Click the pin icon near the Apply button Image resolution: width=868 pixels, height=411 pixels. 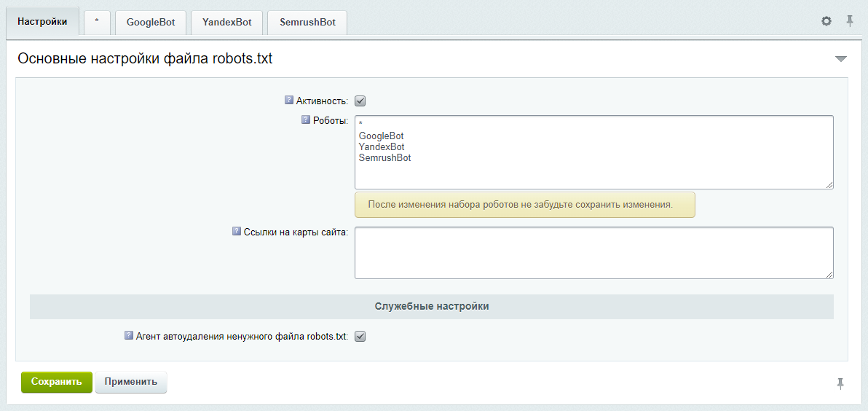click(x=840, y=383)
